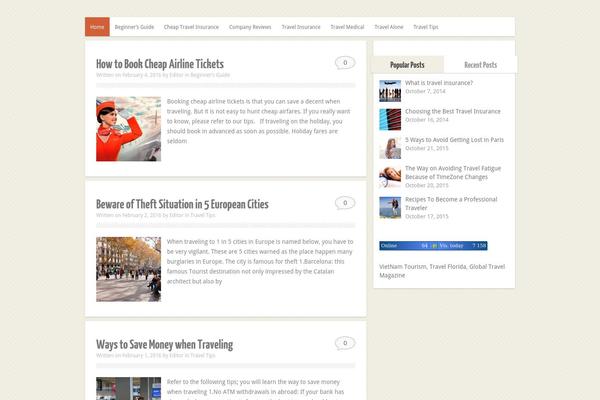
Task: Click the date October 17, 2015 in sidebar
Action: point(427,216)
